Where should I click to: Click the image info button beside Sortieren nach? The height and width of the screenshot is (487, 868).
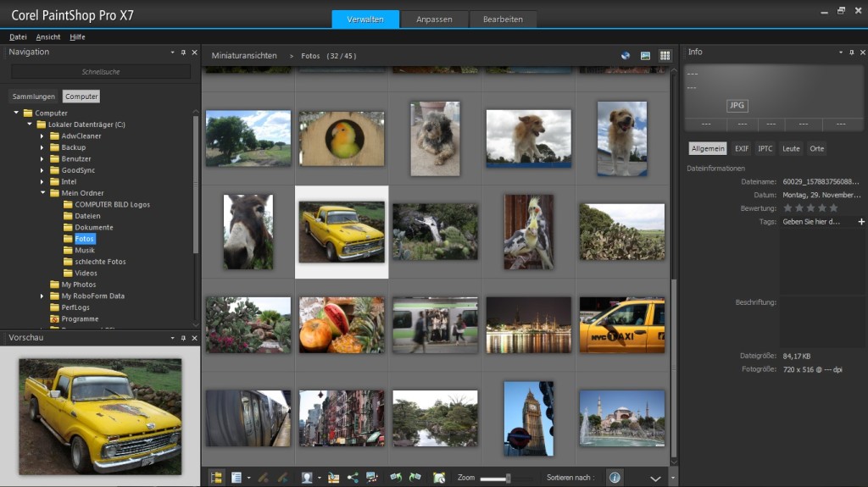(x=615, y=478)
